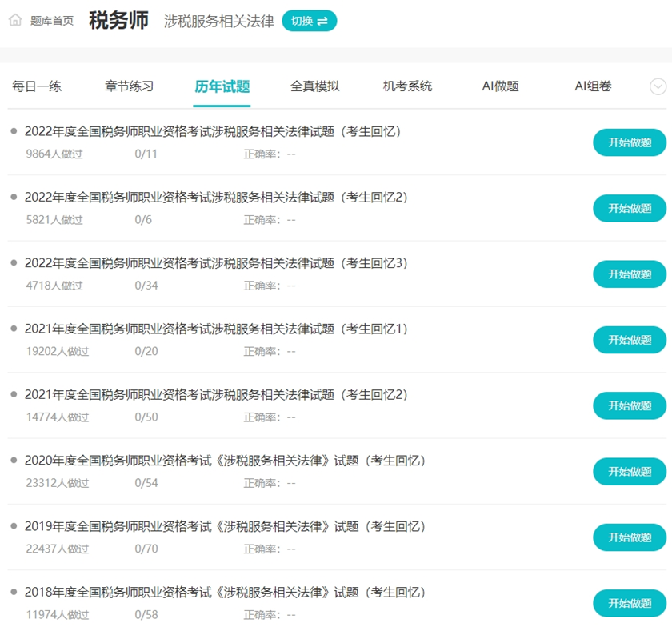Click the swap arrows icon on 切换 button
Image resolution: width=672 pixels, height=627 pixels.
tap(320, 21)
